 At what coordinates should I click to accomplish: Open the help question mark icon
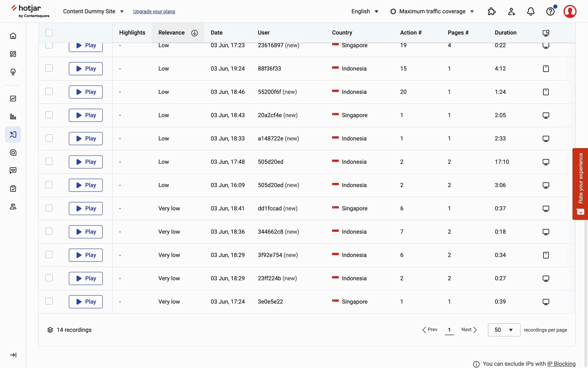tap(550, 12)
